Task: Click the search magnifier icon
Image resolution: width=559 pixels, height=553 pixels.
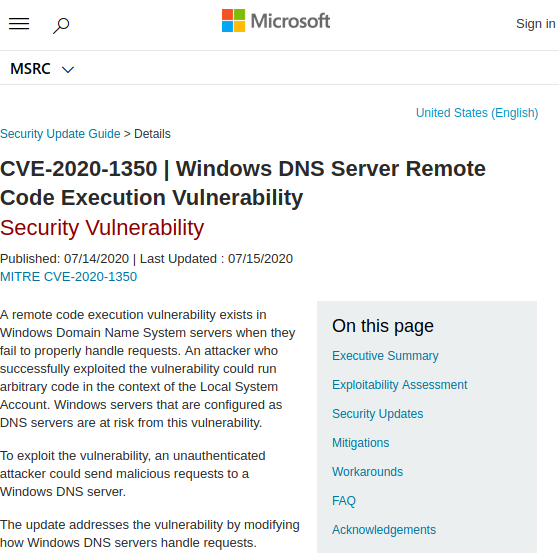Action: coord(61,26)
